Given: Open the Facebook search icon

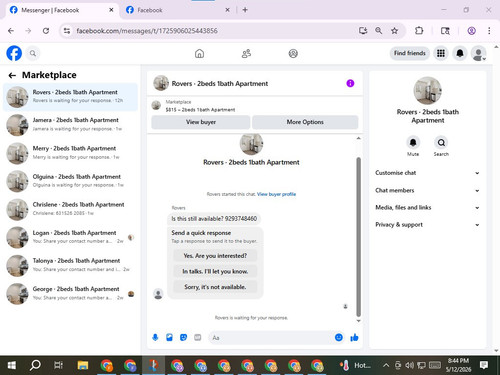Looking at the screenshot, I should (33, 53).
